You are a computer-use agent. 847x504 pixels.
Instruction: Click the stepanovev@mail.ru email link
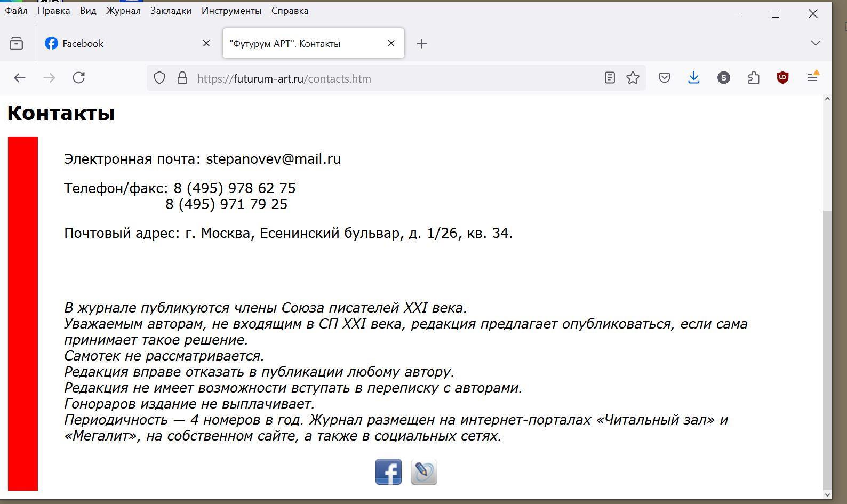click(273, 159)
